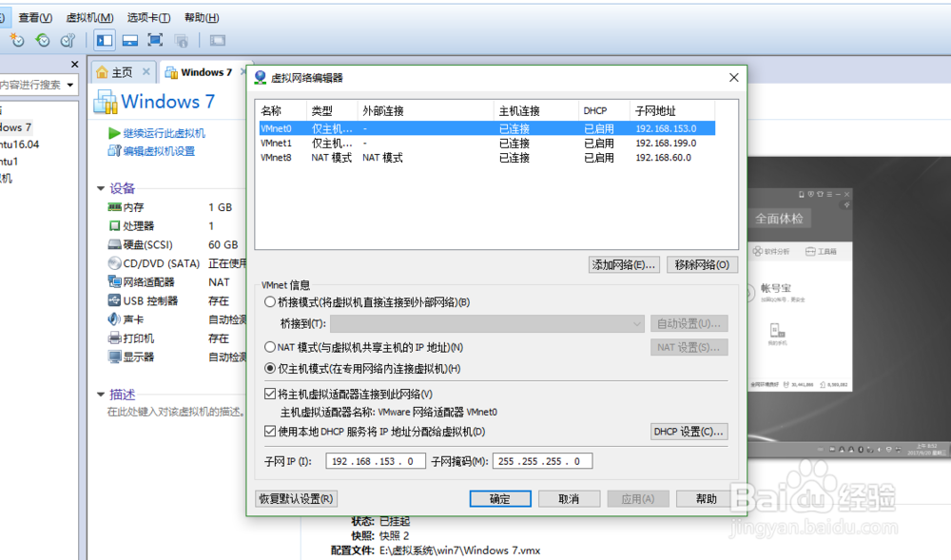Click the DHCP column header
The height and width of the screenshot is (560, 951).
(x=604, y=111)
